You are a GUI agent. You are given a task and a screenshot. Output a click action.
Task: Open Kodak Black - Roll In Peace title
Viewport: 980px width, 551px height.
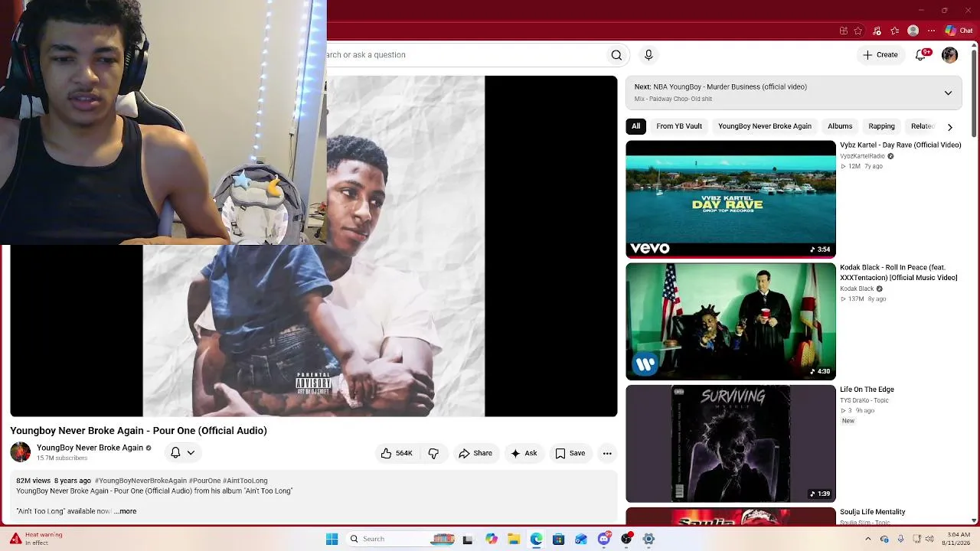(899, 272)
